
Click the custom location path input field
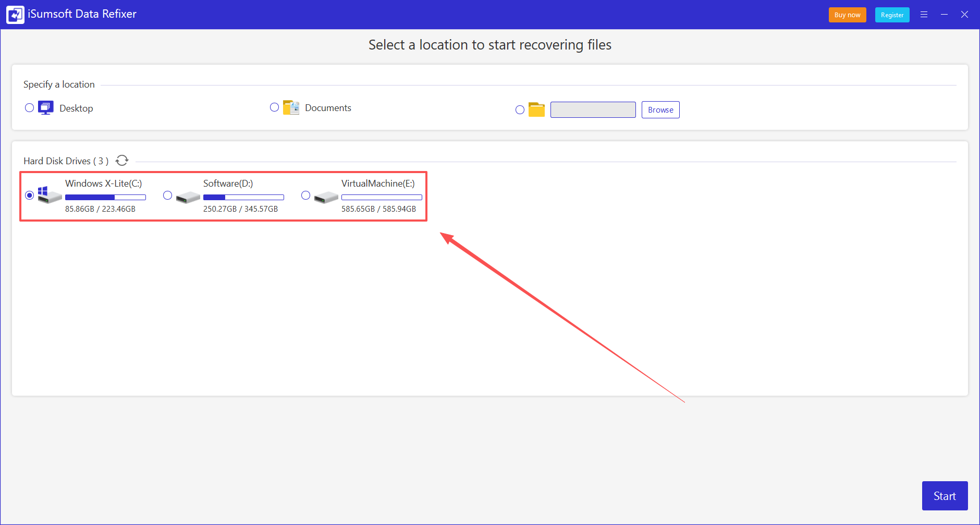593,109
